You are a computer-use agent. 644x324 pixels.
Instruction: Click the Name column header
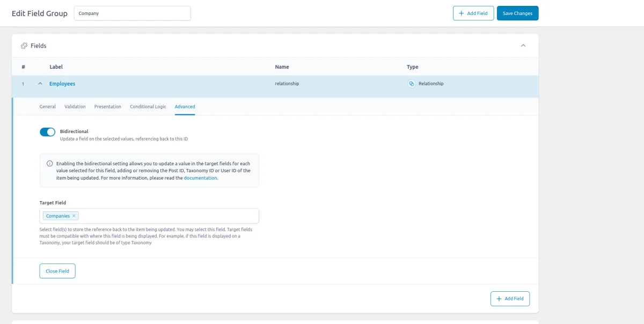(x=282, y=67)
